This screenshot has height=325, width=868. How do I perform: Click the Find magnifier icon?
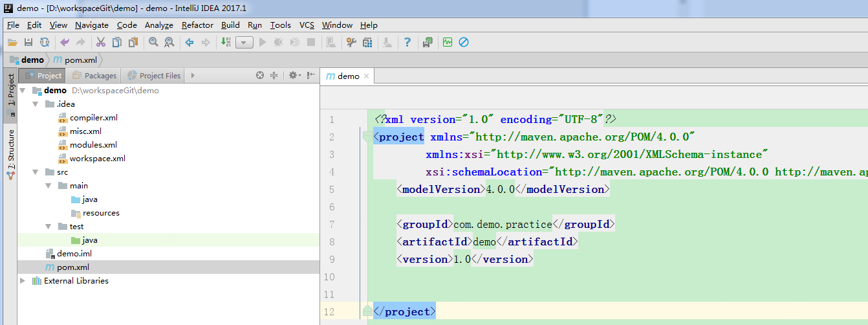point(153,43)
